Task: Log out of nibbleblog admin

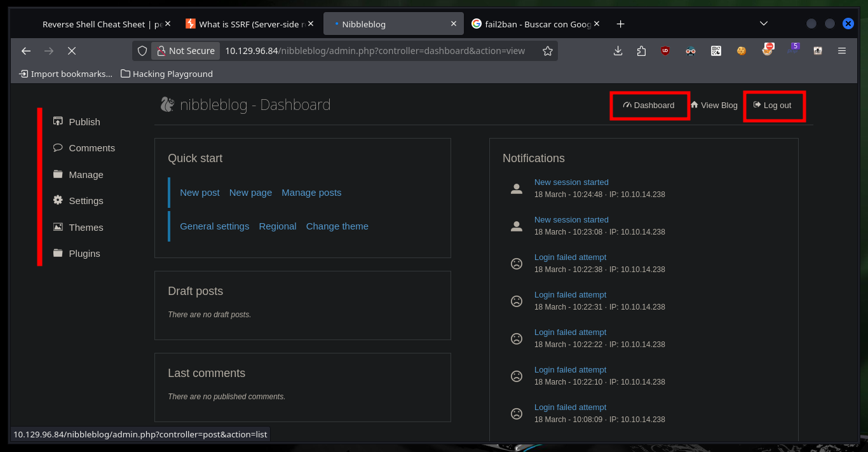Action: click(773, 105)
